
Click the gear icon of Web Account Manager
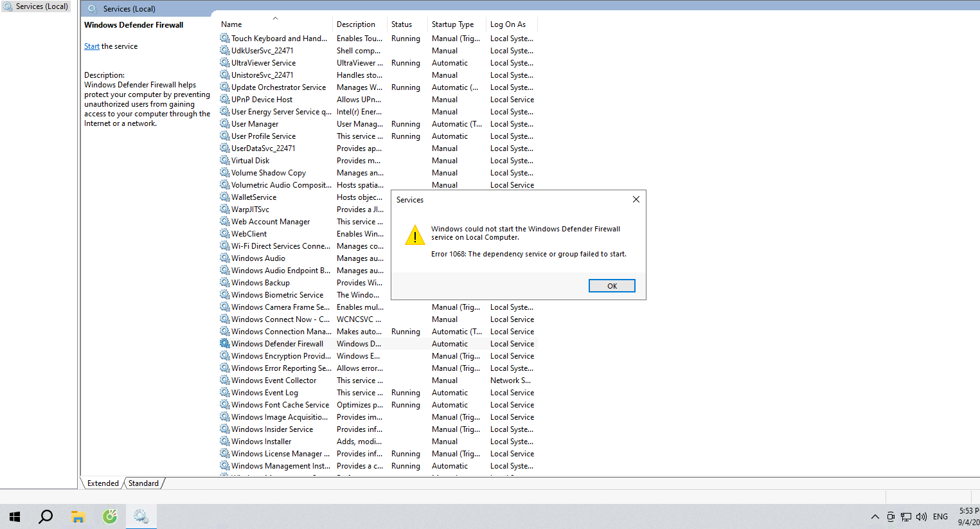[x=225, y=222]
